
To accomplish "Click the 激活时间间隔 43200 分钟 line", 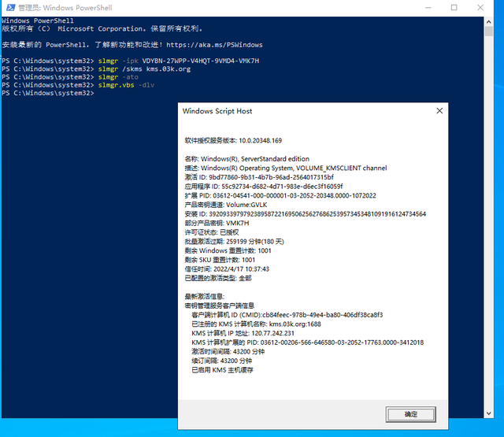I will pyautogui.click(x=228, y=351).
